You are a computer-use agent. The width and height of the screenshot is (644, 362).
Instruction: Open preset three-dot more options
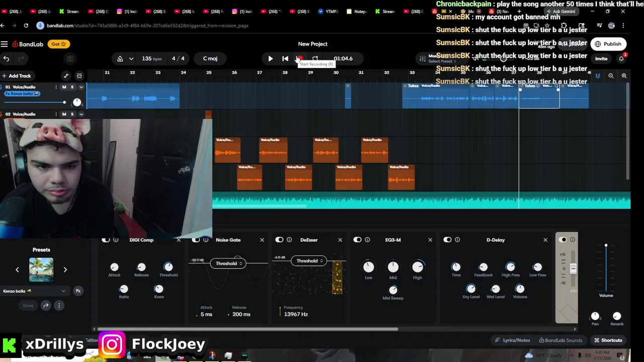59,306
